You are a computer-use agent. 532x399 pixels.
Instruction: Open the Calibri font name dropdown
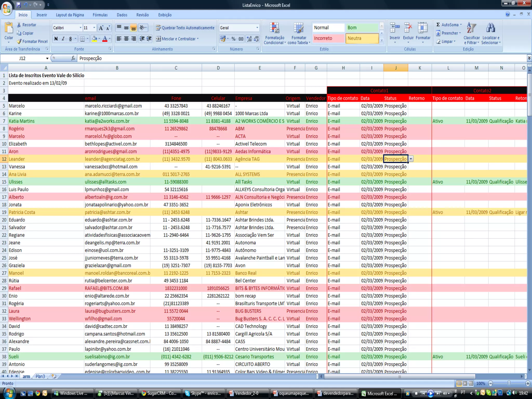[80, 28]
